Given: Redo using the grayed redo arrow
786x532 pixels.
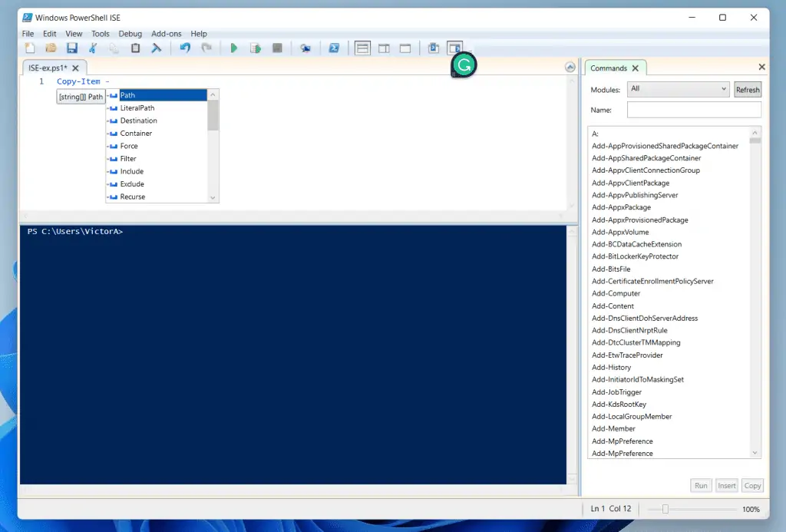Looking at the screenshot, I should 206,48.
